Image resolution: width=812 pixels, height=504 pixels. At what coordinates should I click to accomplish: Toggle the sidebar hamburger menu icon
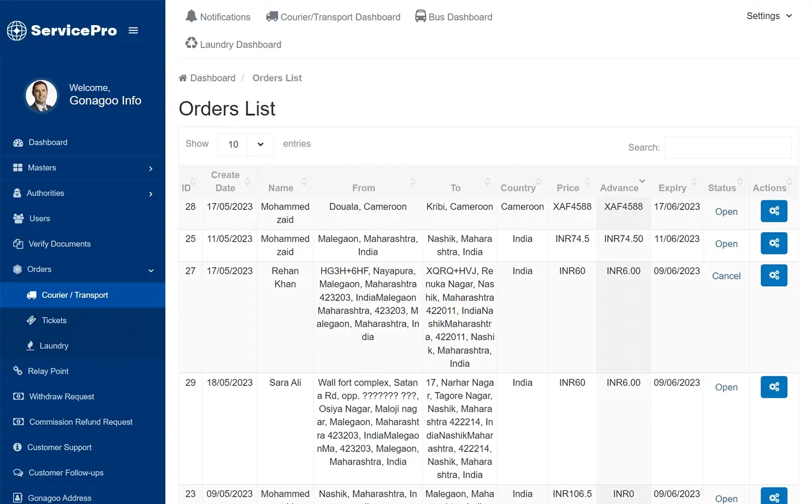coord(133,31)
